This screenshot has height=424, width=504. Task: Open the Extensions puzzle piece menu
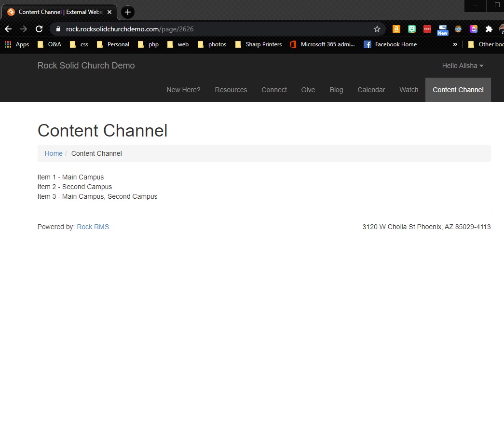tap(489, 29)
